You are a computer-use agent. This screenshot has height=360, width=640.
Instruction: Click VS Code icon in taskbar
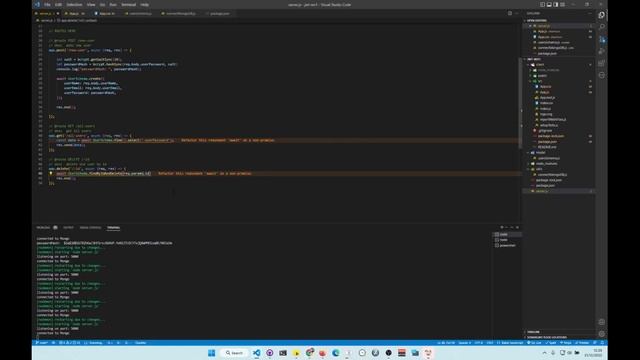(256, 353)
